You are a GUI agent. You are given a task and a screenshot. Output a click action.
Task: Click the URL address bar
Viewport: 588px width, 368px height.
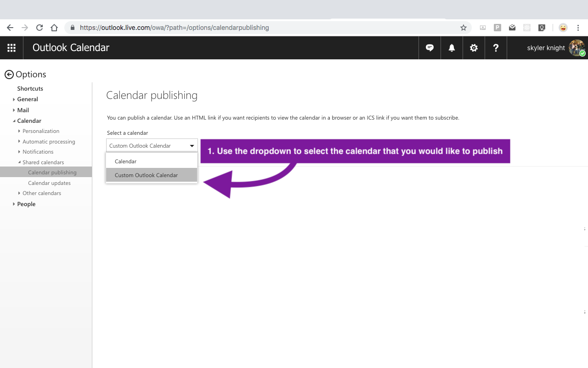(268, 28)
